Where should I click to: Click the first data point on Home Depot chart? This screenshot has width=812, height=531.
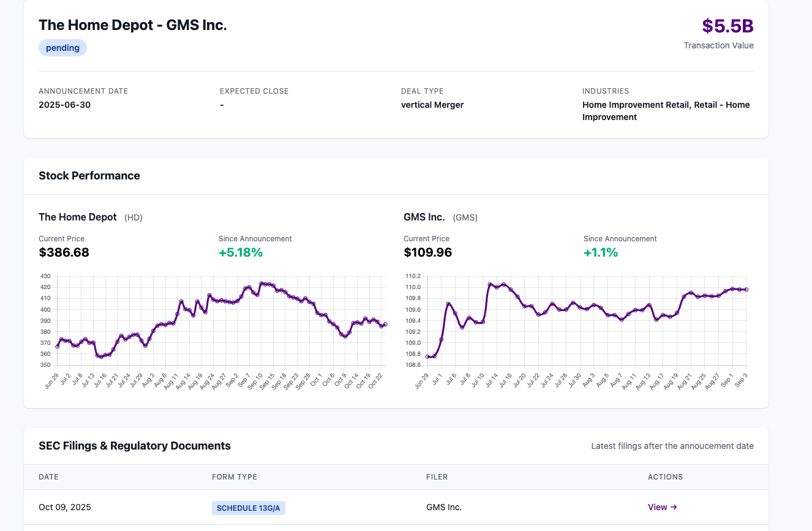pos(58,346)
